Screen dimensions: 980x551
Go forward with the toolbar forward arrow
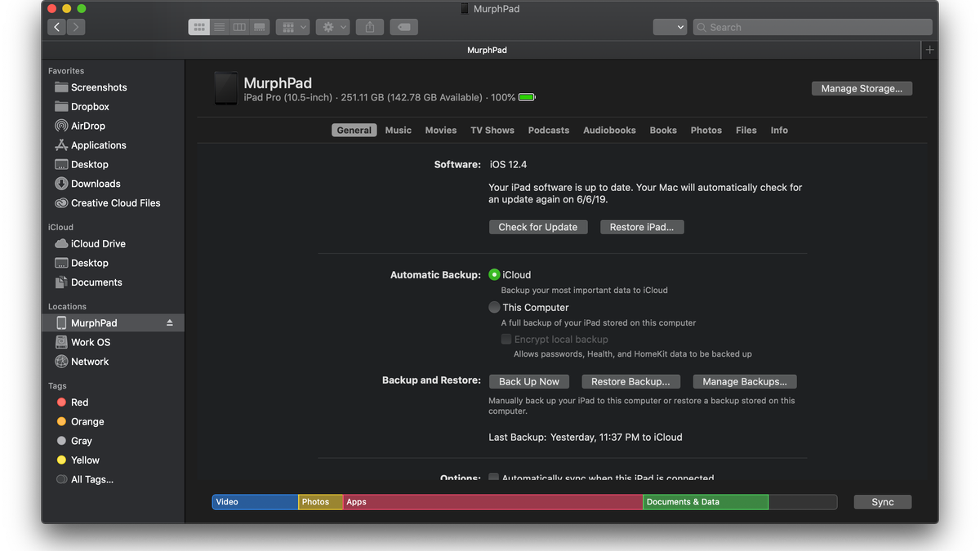click(x=76, y=27)
